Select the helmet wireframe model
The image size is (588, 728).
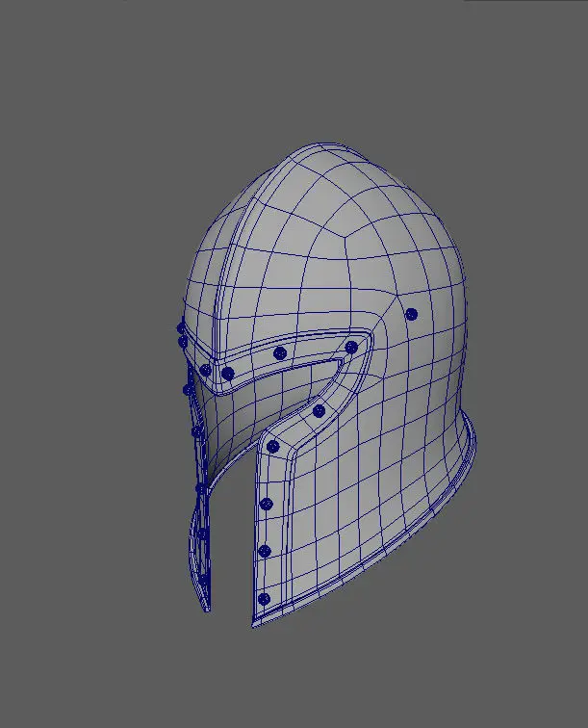point(326,385)
